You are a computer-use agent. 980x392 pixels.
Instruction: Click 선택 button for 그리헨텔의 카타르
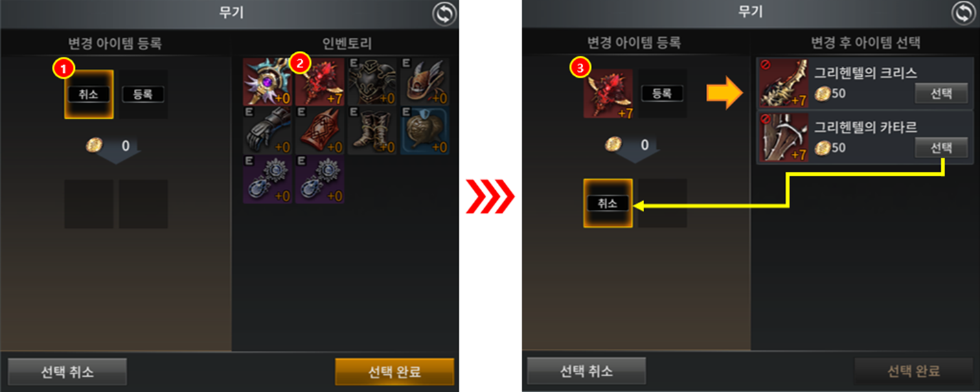[x=941, y=147]
